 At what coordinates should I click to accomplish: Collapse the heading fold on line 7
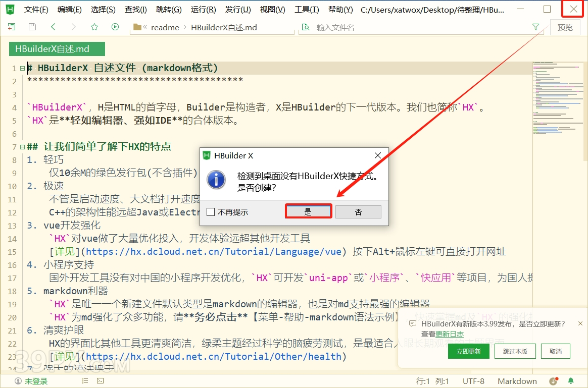pyautogui.click(x=22, y=147)
